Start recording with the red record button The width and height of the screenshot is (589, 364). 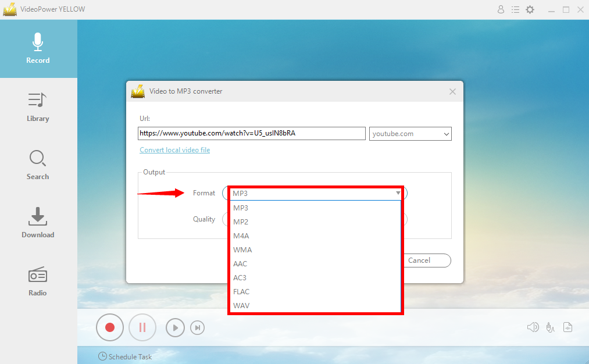pyautogui.click(x=110, y=327)
